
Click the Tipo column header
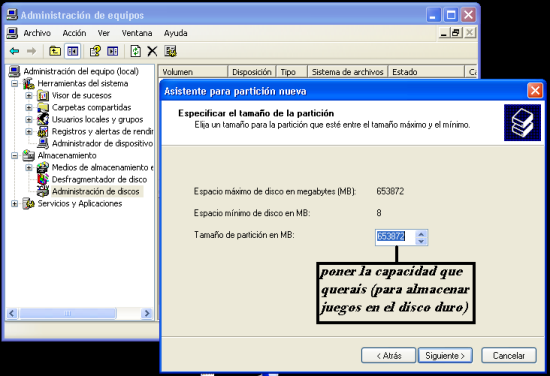292,72
